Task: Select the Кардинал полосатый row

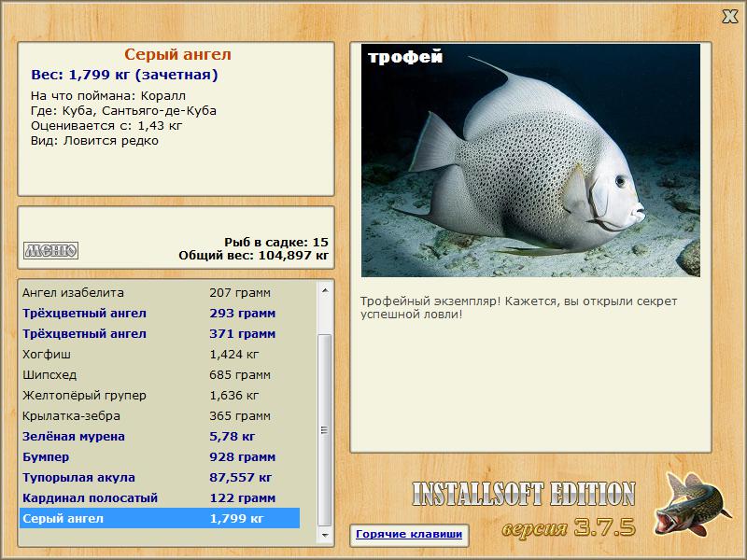Action: (160, 497)
